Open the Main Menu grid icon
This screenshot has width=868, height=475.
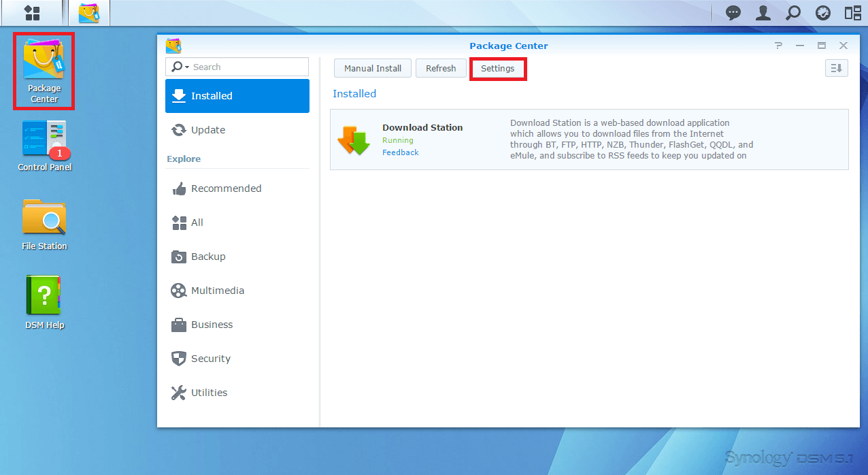31,12
